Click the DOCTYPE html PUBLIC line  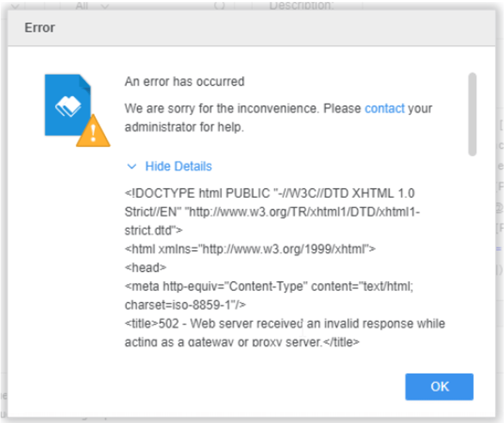269,193
